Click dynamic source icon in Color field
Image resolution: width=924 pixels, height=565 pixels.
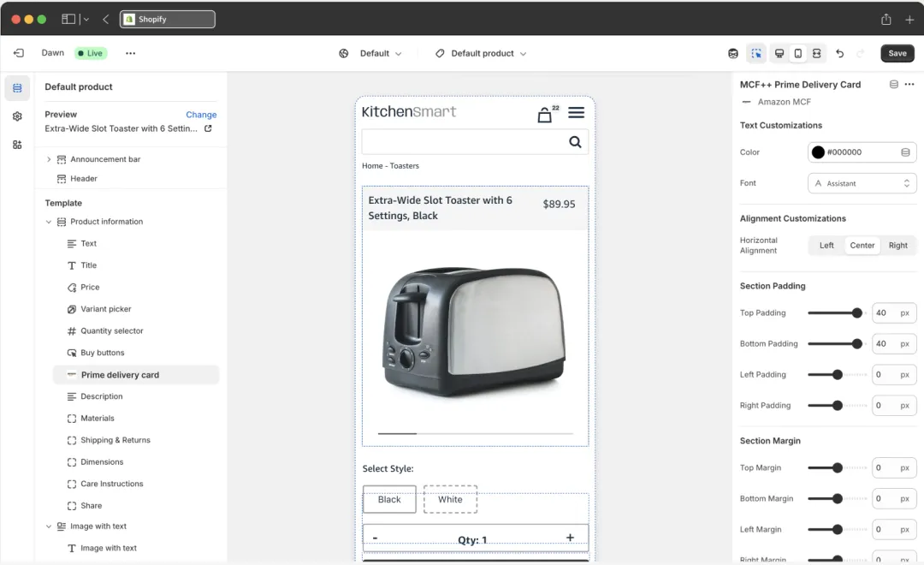906,152
